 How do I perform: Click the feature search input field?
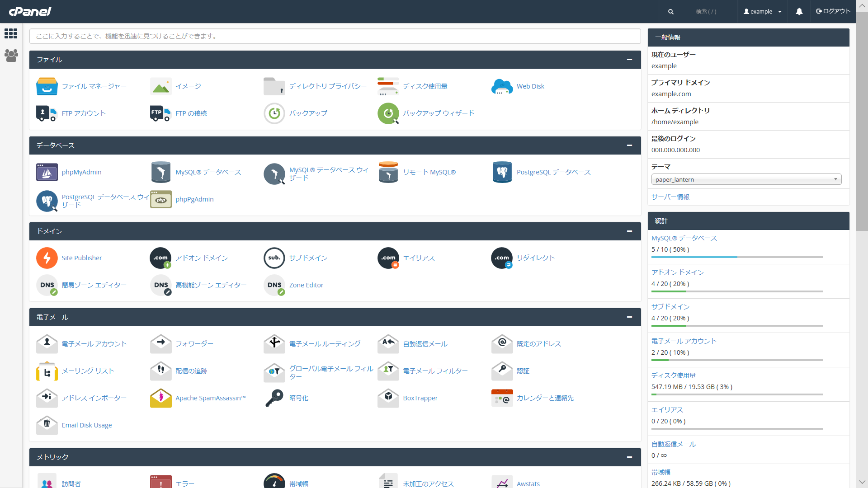click(335, 36)
